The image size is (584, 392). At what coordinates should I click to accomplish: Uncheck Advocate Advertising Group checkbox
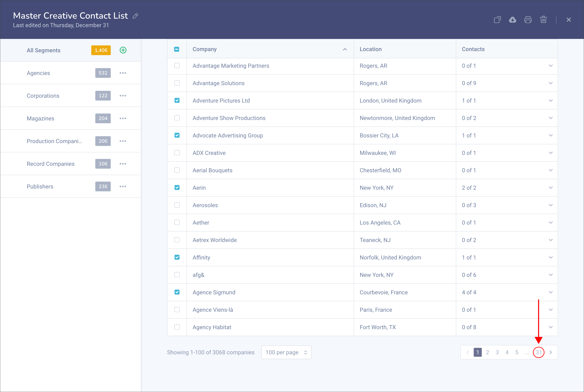177,135
